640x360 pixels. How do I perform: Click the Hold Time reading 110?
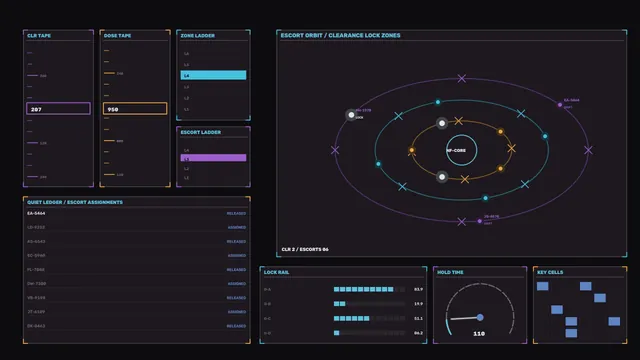[x=479, y=333]
